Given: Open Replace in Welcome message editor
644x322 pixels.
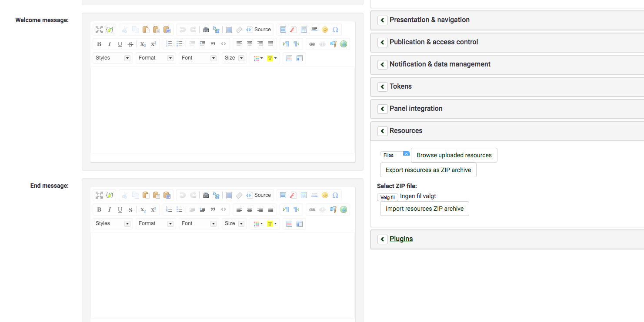Looking at the screenshot, I should [216, 30].
